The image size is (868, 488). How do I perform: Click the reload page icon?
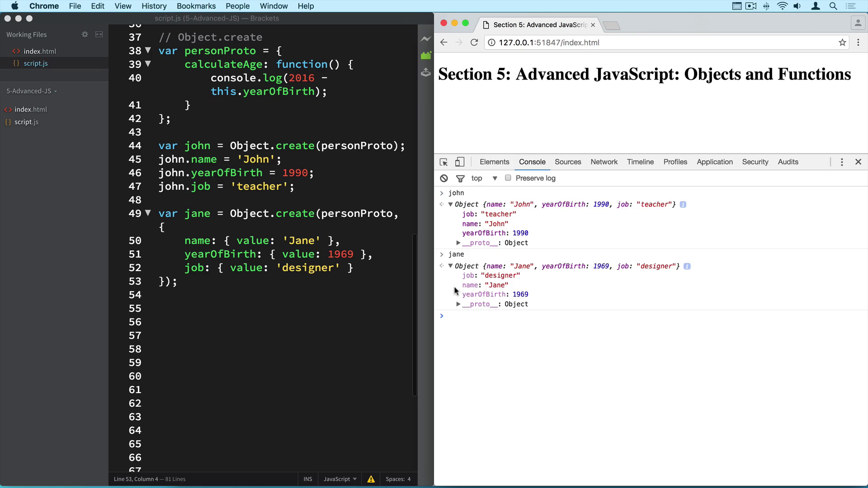[x=475, y=42]
